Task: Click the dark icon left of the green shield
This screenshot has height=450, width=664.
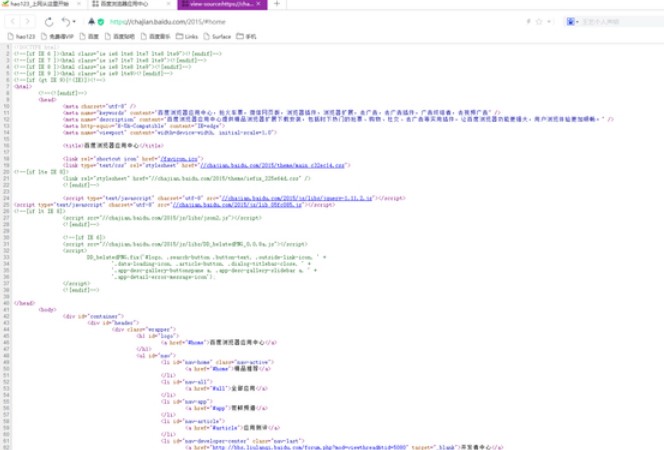Action: tap(91, 21)
